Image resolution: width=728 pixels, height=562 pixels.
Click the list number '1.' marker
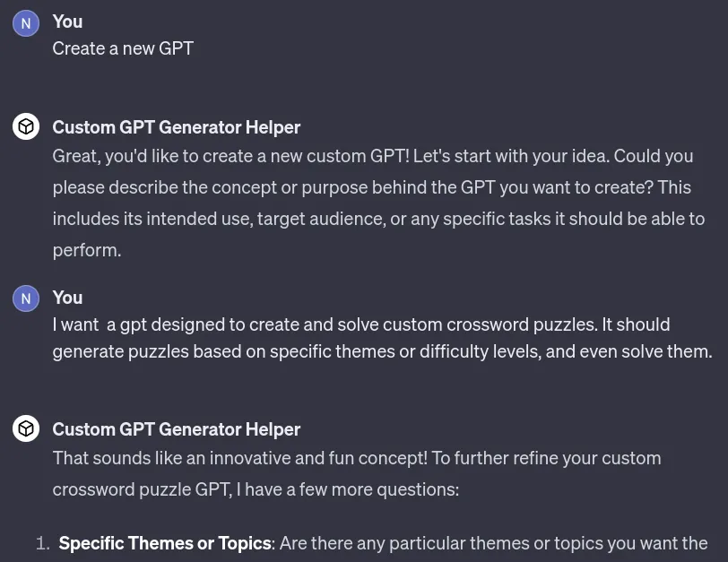(x=41, y=543)
